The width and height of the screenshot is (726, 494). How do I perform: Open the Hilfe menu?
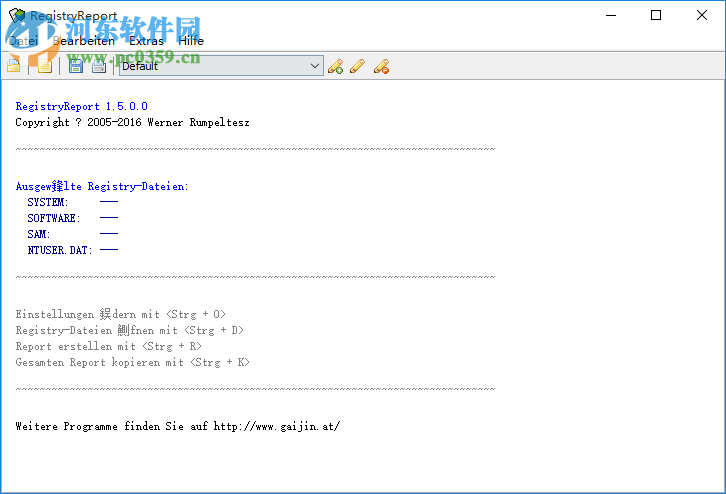click(x=191, y=41)
